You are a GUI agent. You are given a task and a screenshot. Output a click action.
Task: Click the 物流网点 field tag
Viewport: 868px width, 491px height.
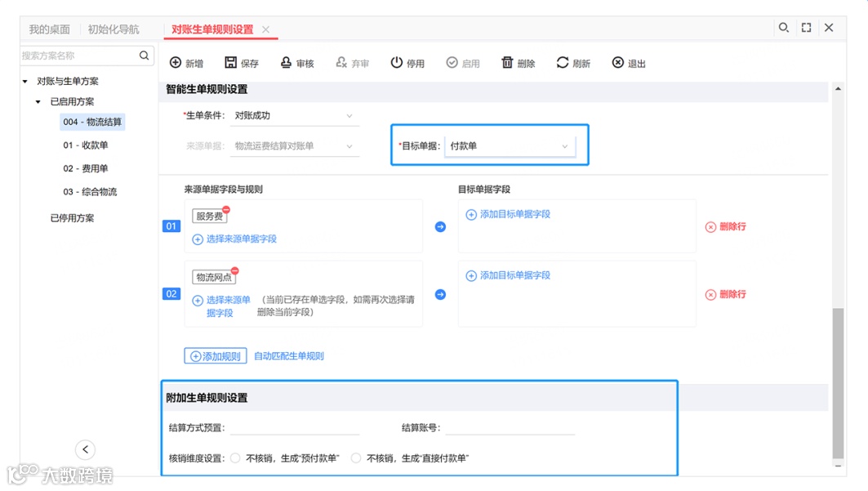[x=214, y=277]
